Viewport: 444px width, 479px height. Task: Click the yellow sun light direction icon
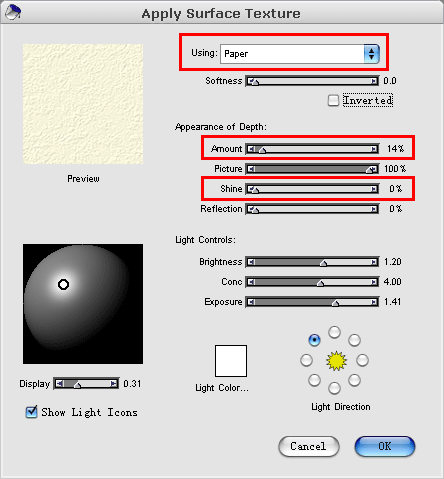pyautogui.click(x=336, y=361)
